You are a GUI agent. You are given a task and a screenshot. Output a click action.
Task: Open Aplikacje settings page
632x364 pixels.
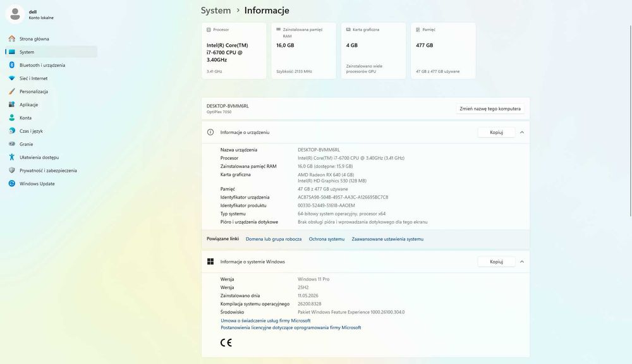pyautogui.click(x=51, y=104)
